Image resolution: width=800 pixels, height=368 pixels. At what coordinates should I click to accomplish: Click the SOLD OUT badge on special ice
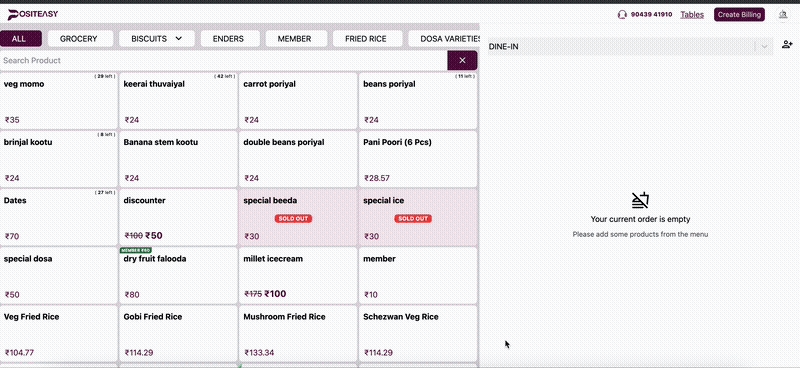tap(413, 218)
